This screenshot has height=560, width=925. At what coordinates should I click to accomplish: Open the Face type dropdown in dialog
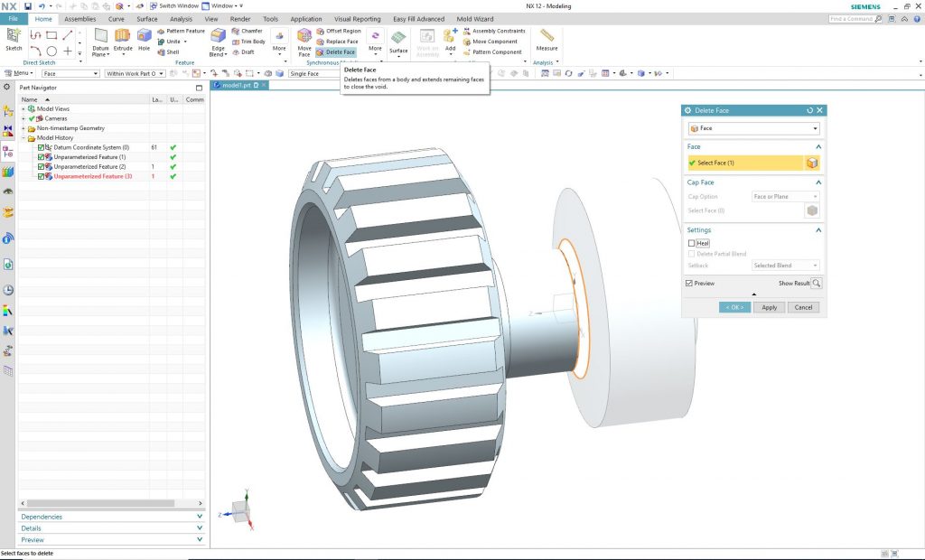[753, 128]
